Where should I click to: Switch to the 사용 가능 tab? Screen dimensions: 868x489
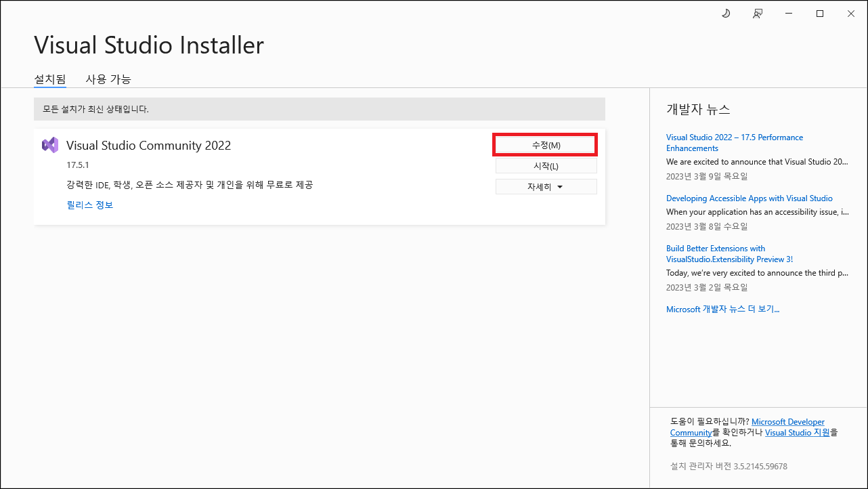[x=108, y=79]
